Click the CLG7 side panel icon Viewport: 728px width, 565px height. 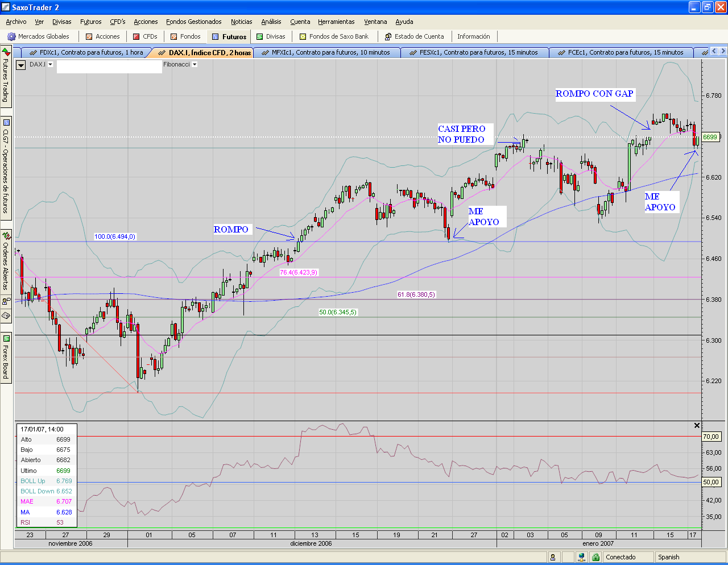coord(6,122)
